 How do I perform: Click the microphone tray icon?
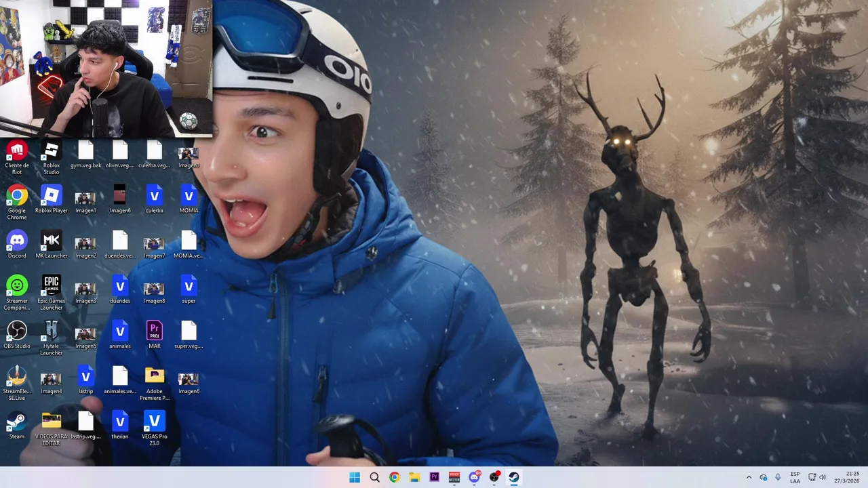(778, 477)
